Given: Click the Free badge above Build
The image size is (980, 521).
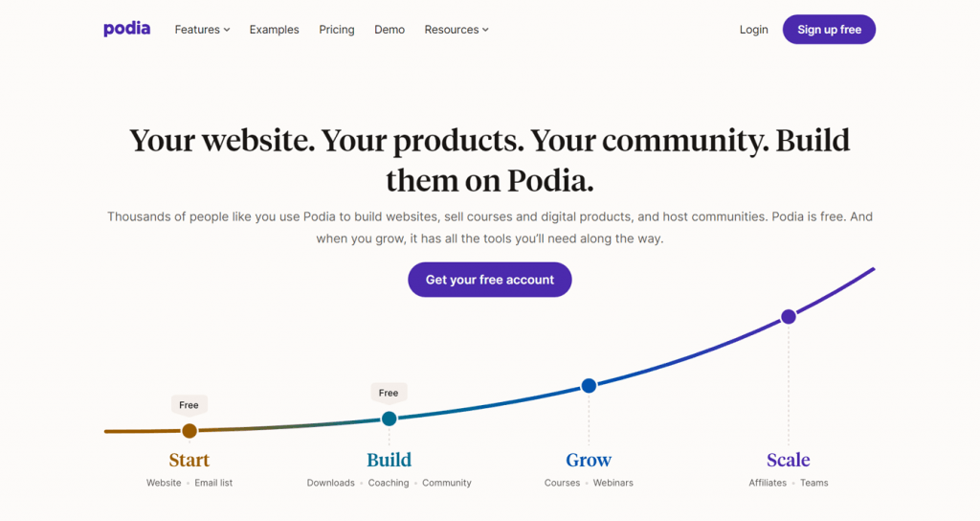Looking at the screenshot, I should click(389, 393).
